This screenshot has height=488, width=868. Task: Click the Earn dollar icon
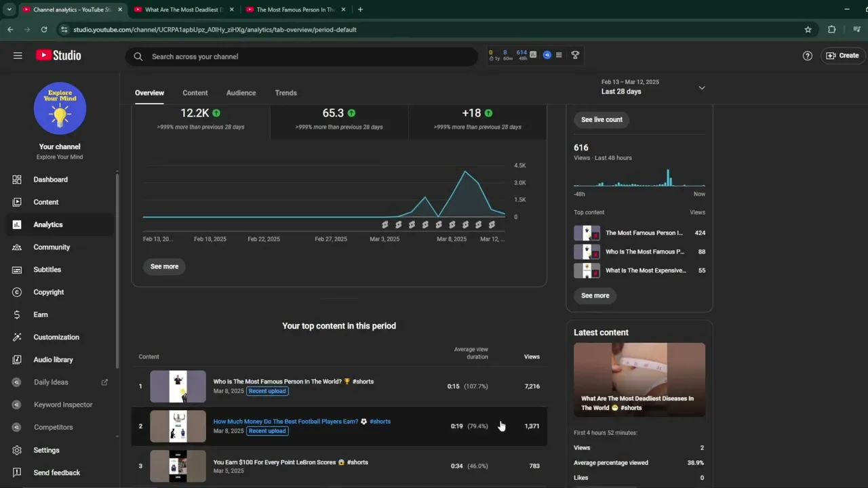click(x=17, y=314)
